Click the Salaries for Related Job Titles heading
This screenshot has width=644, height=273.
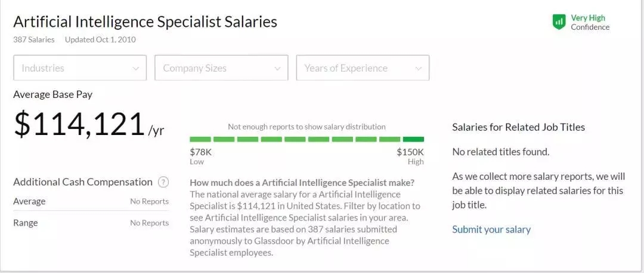[x=518, y=127]
